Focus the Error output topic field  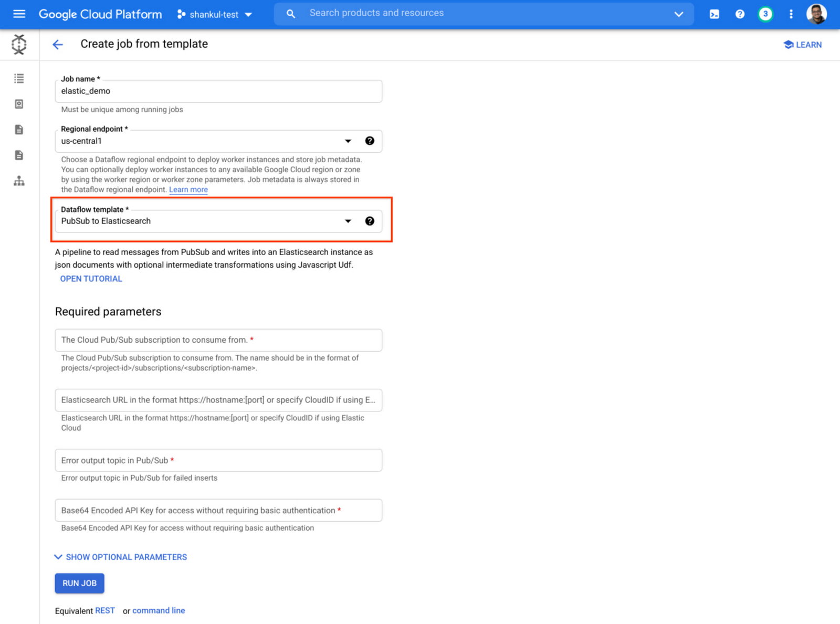[218, 460]
